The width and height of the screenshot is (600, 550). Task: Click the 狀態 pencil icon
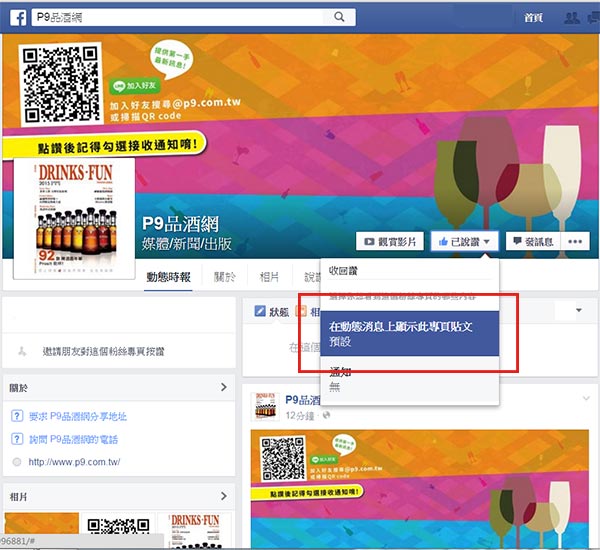(x=260, y=311)
